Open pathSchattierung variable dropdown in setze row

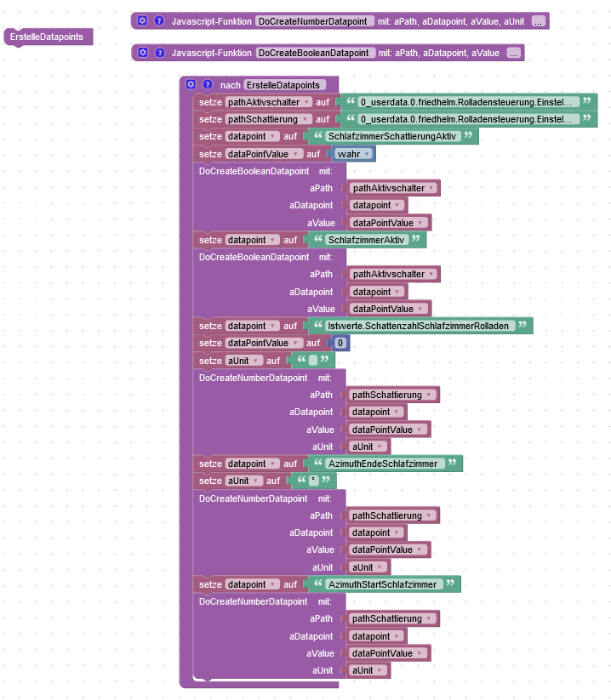[268, 119]
